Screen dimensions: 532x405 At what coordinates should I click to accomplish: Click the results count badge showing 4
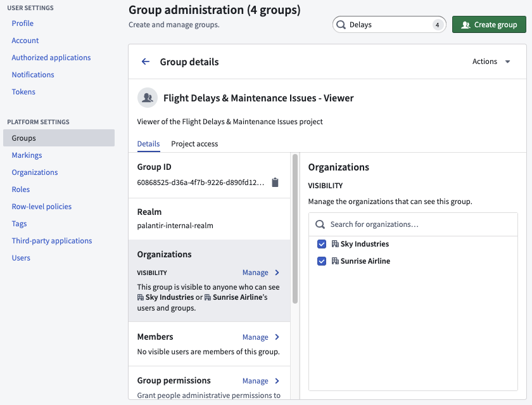(438, 25)
